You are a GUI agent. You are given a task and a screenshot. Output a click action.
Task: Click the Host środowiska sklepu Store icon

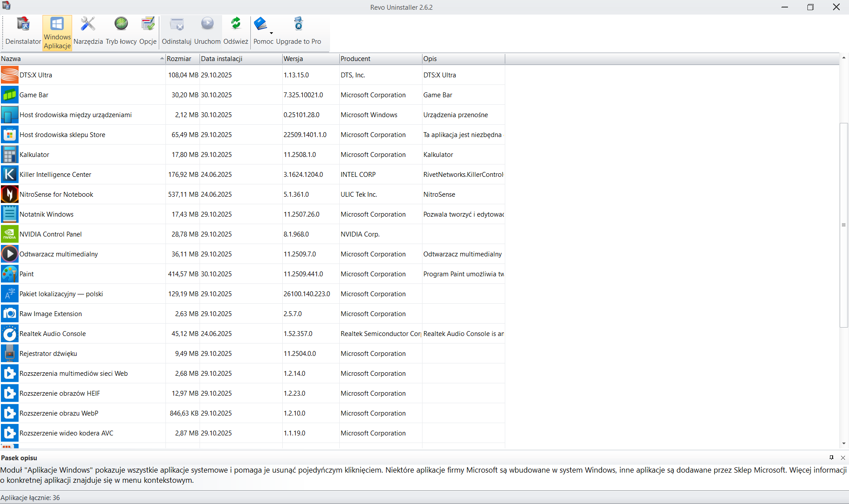pos(9,135)
